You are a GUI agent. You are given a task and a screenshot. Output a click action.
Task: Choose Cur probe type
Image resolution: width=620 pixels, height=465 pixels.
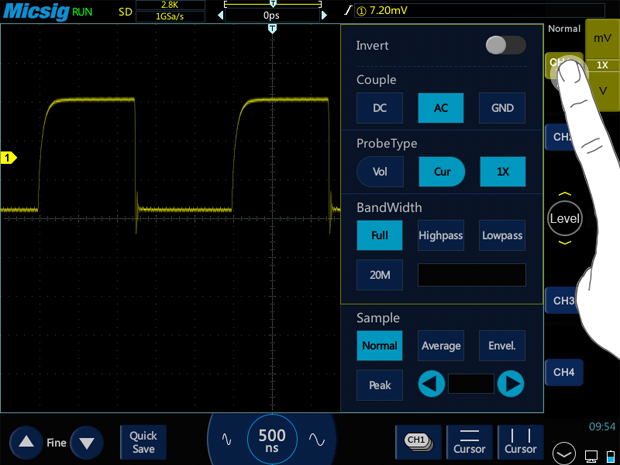tap(442, 172)
